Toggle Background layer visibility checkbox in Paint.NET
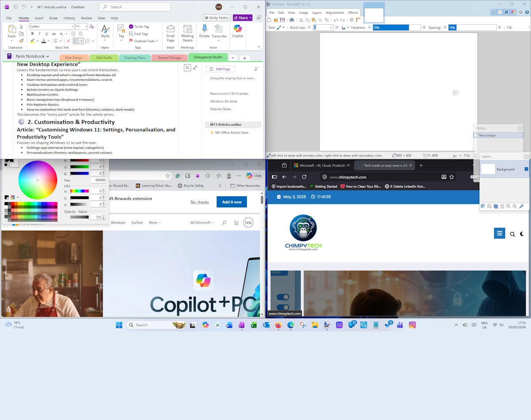Image resolution: width=531 pixels, height=420 pixels. [x=526, y=169]
